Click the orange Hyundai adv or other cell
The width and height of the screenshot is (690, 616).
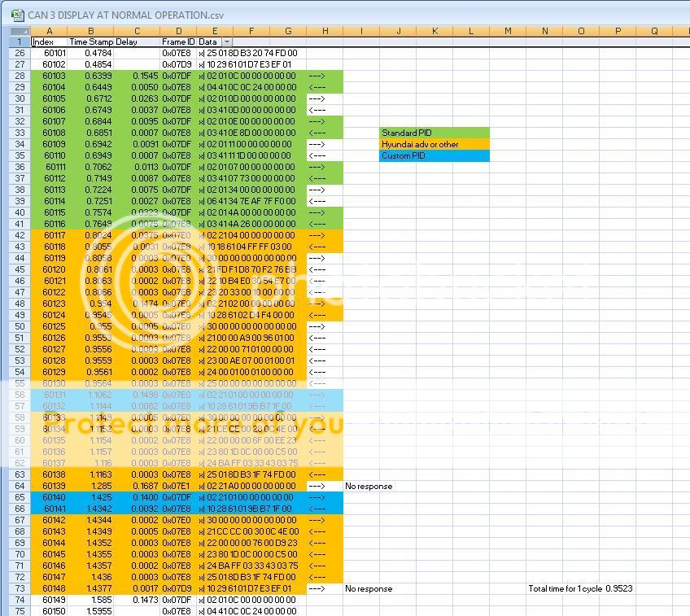tap(435, 144)
